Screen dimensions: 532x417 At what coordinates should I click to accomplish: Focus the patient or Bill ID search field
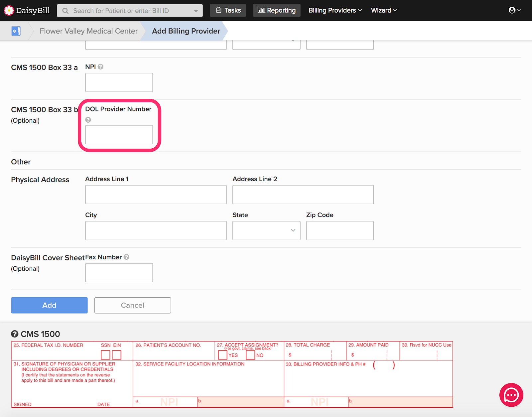130,11
